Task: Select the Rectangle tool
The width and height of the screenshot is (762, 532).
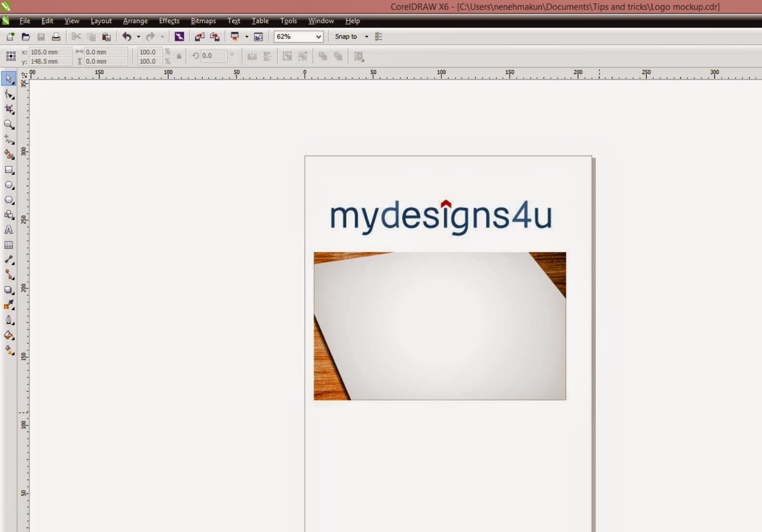Action: coord(9,170)
